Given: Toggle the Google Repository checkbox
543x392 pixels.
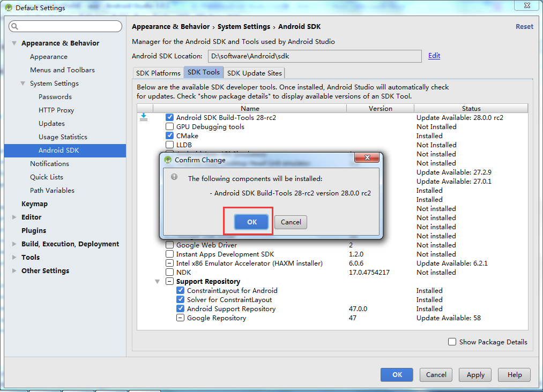Looking at the screenshot, I should (x=181, y=318).
